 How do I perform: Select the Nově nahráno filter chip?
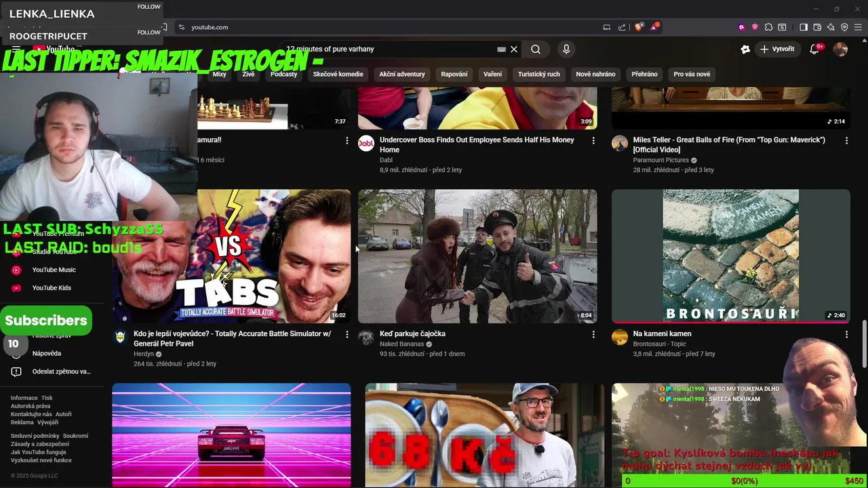(x=595, y=74)
